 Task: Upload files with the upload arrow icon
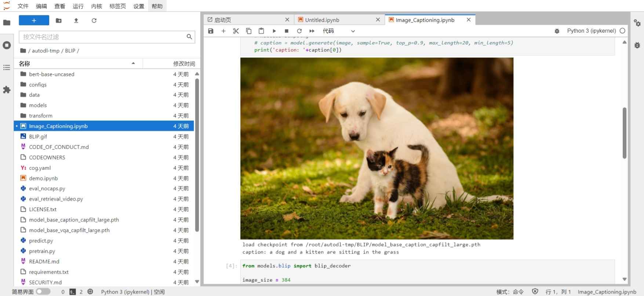[76, 21]
